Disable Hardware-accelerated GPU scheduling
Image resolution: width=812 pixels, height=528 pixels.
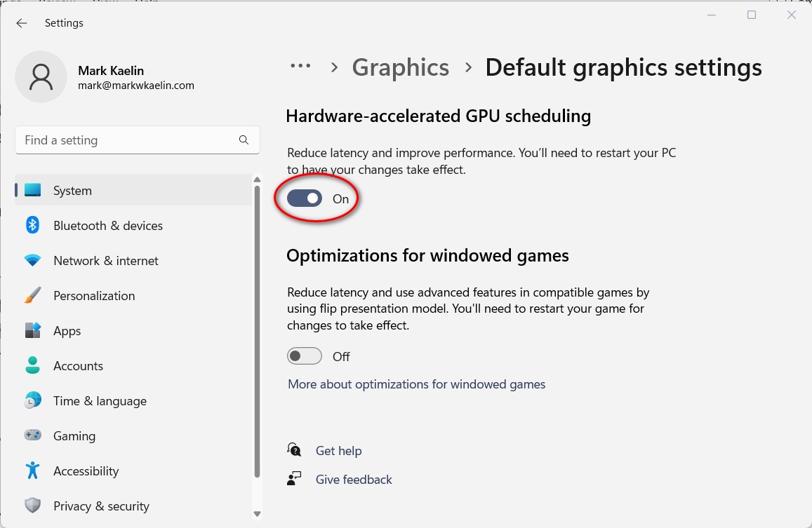pos(305,198)
